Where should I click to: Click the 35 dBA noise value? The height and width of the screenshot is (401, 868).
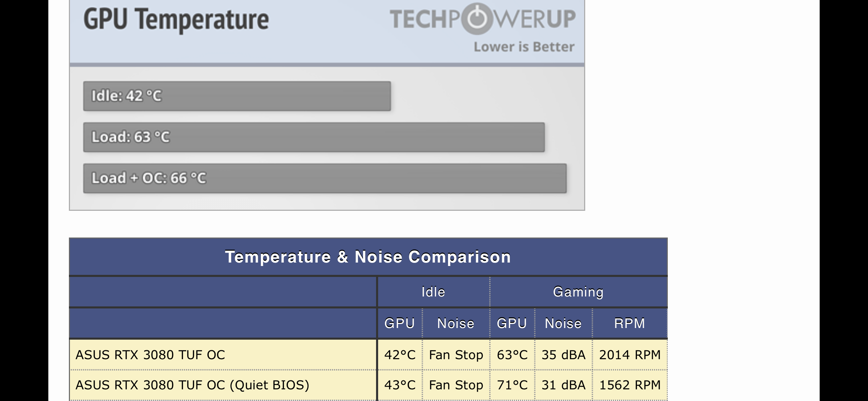click(x=564, y=355)
